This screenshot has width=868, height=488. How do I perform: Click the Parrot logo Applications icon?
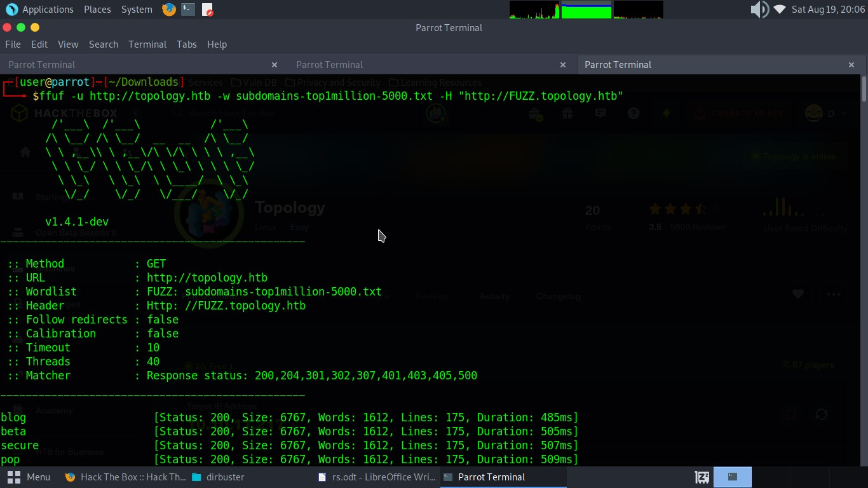click(11, 10)
